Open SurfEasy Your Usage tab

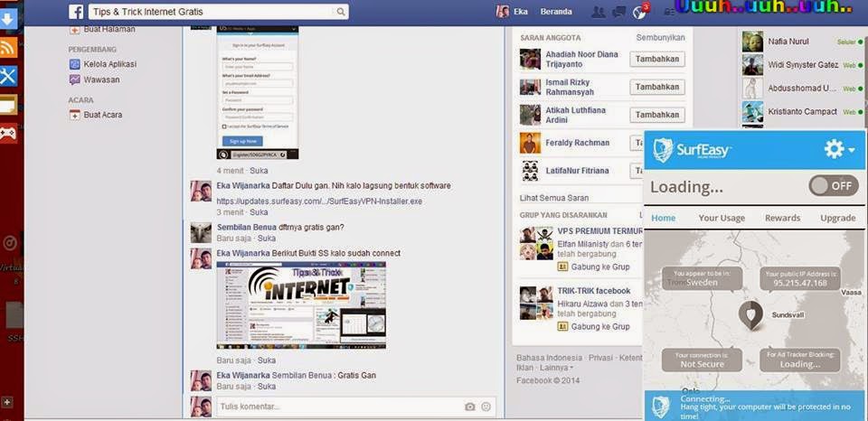pyautogui.click(x=722, y=218)
